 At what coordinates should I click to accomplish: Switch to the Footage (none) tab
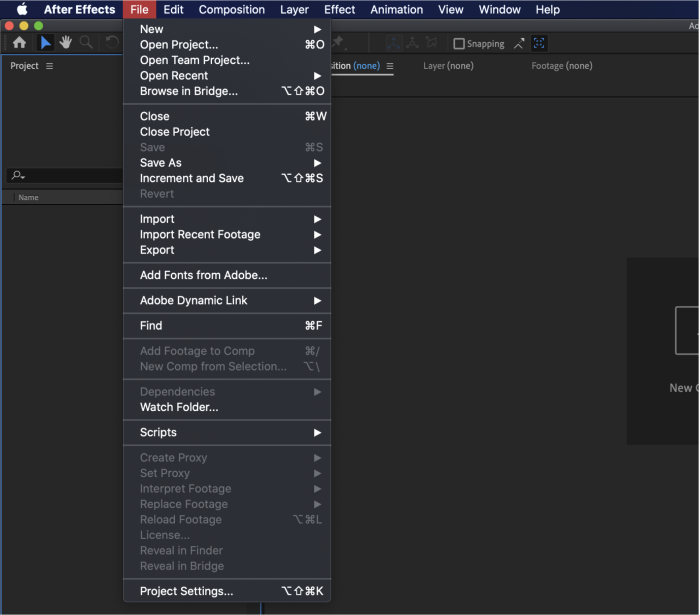tap(562, 66)
